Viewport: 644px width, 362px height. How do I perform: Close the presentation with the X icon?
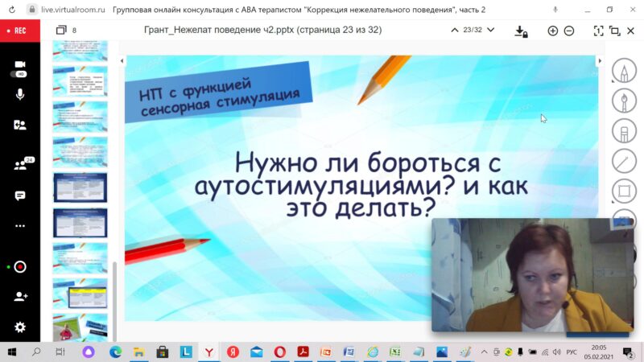[631, 31]
